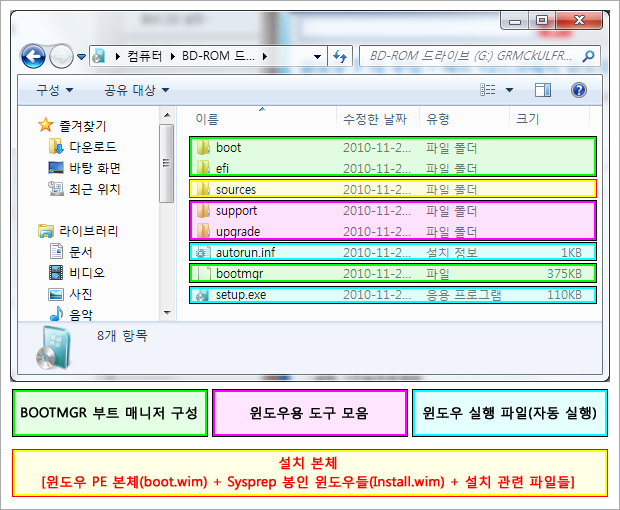Click navigation pane scroll up arrow
620x510 pixels.
pyautogui.click(x=167, y=115)
